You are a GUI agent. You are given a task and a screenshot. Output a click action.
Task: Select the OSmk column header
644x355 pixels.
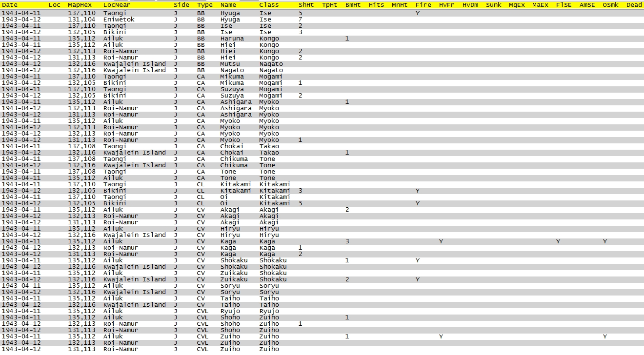(611, 5)
